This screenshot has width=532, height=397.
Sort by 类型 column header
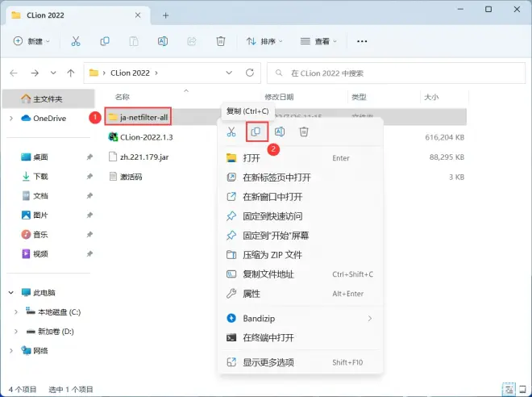click(x=359, y=97)
